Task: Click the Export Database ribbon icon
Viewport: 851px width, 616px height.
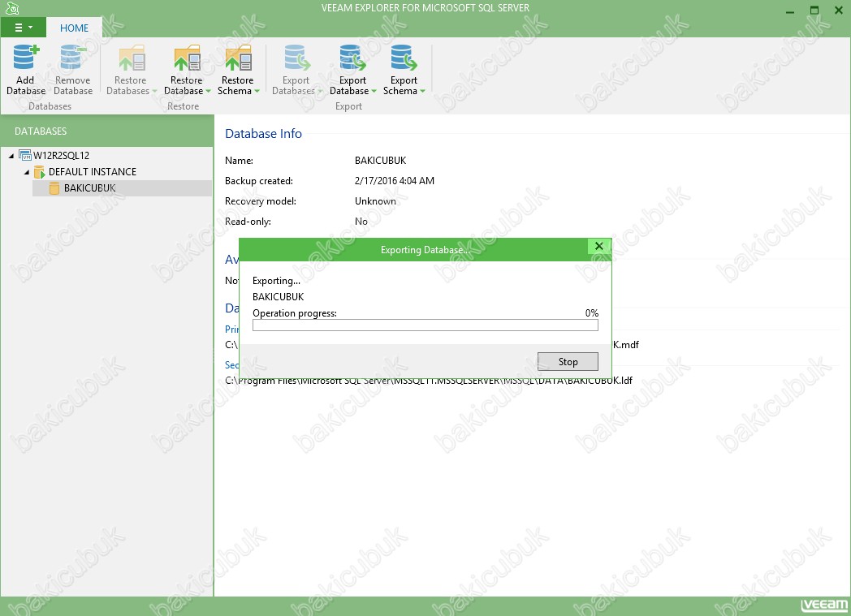Action: pos(352,58)
